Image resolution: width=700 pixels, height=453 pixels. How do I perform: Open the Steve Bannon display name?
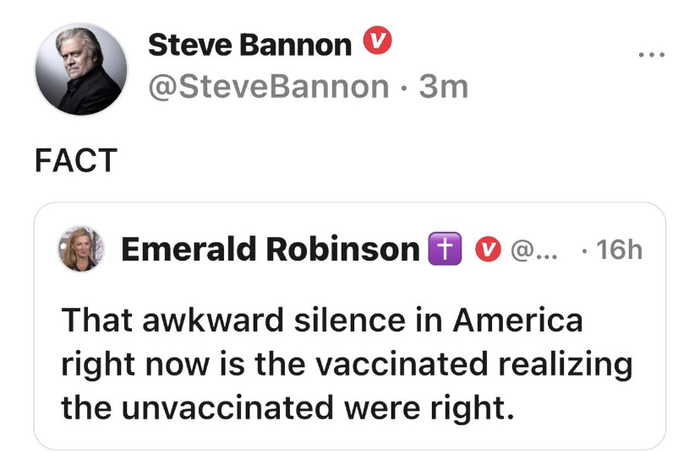tap(249, 44)
